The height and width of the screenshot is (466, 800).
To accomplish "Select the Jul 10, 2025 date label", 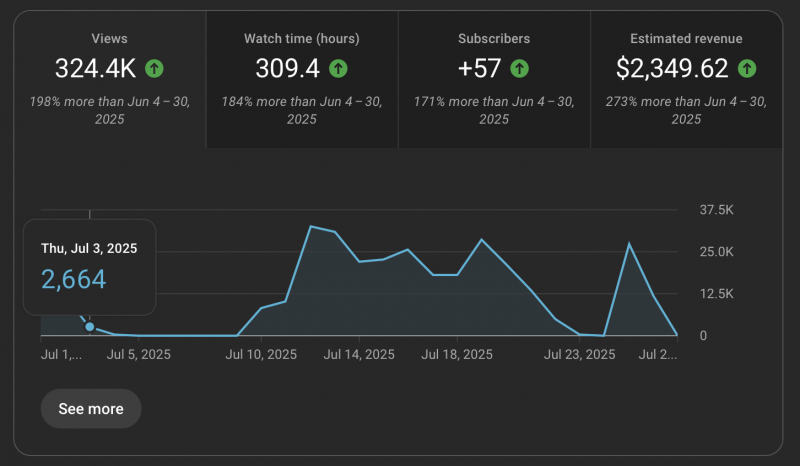I will pyautogui.click(x=261, y=354).
